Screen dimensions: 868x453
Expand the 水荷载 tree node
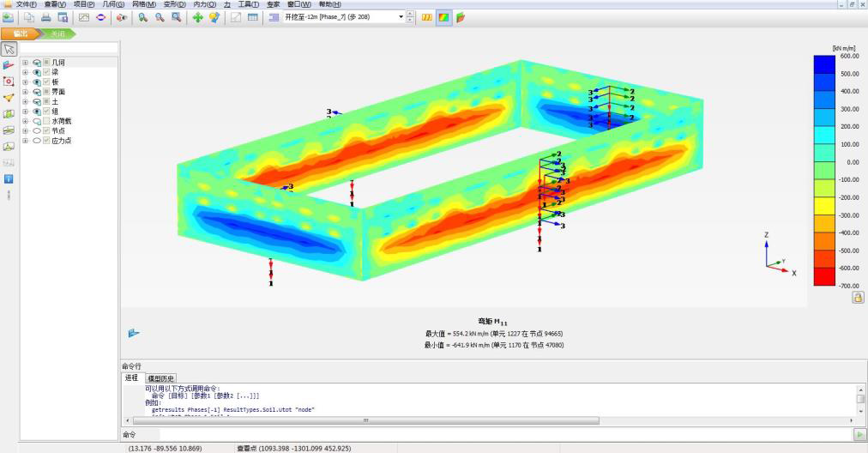coord(25,121)
